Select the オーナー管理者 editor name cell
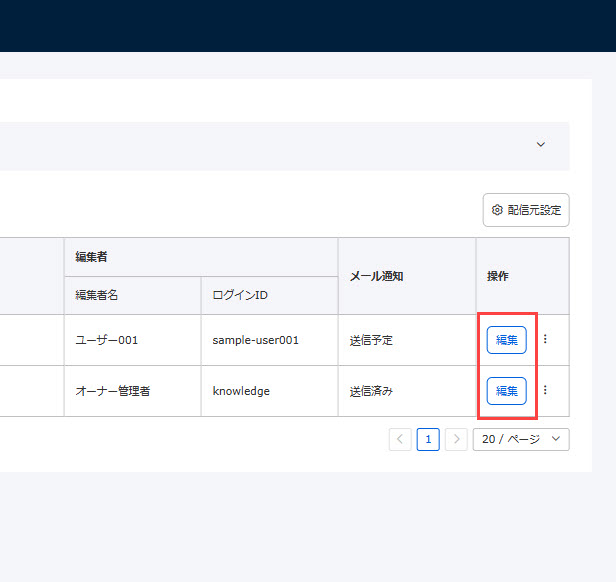The width and height of the screenshot is (616, 582). coord(113,391)
